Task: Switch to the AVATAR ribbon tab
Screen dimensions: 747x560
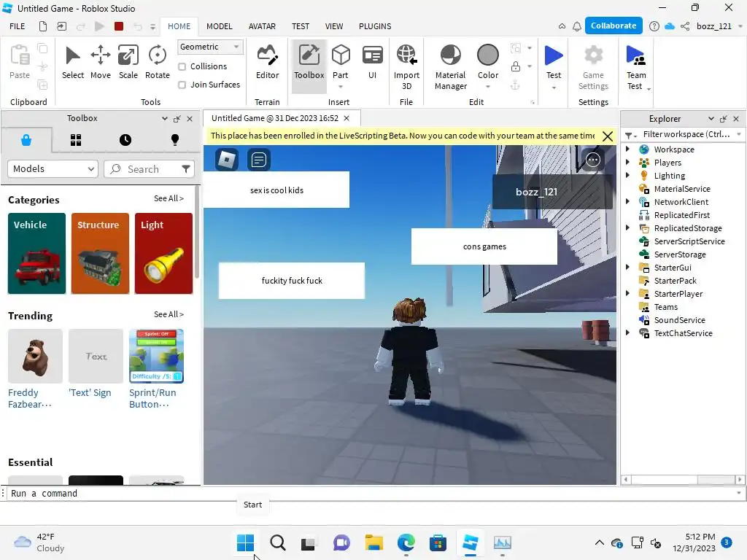Action: [x=262, y=26]
